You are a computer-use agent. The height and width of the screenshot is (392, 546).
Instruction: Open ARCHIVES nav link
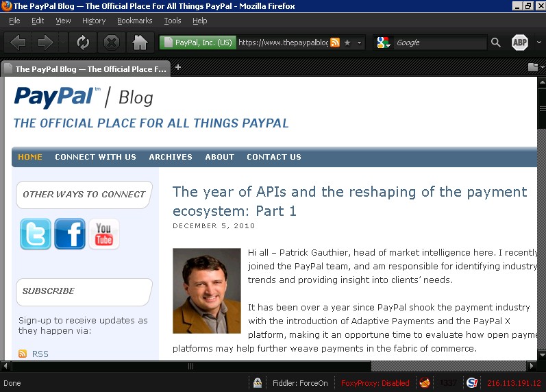click(x=171, y=157)
